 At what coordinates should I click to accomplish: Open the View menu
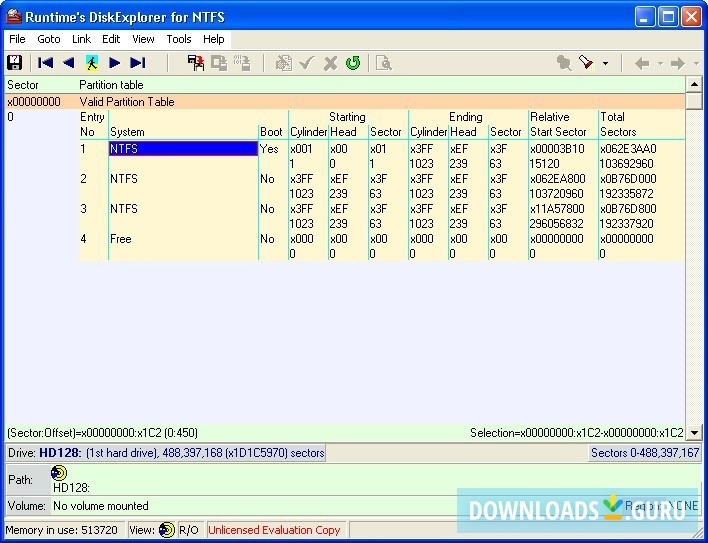pos(143,39)
